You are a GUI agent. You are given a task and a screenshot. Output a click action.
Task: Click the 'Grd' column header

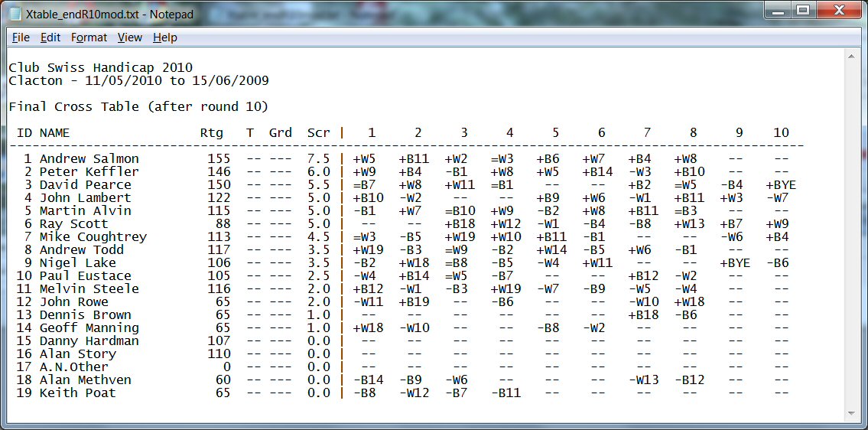(281, 133)
